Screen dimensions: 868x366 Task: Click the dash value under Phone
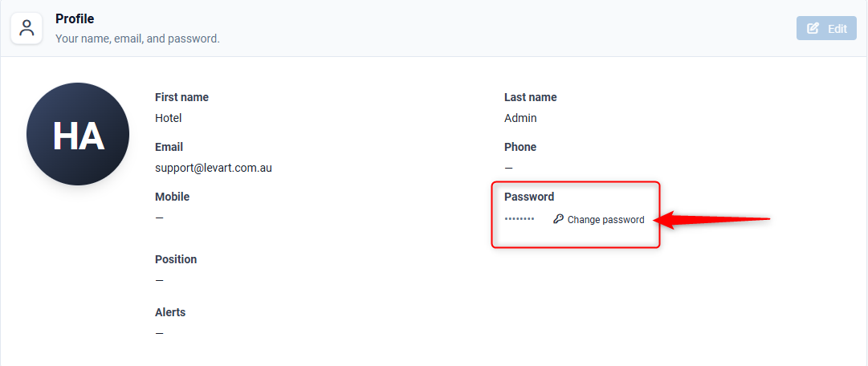point(509,168)
